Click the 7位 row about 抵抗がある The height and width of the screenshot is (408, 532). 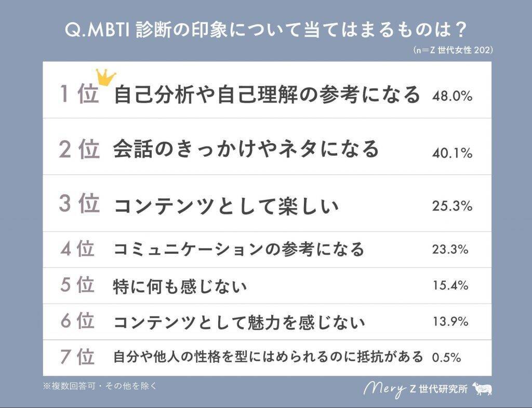point(269,357)
